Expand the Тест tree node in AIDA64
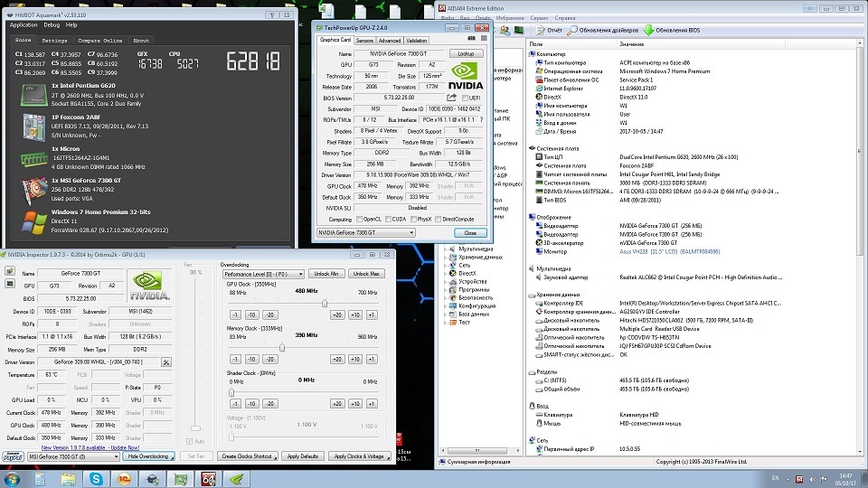Screen dimensions: 868x488 (445, 322)
